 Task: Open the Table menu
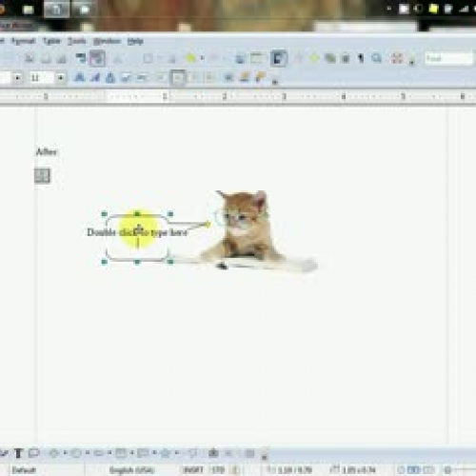pos(51,41)
